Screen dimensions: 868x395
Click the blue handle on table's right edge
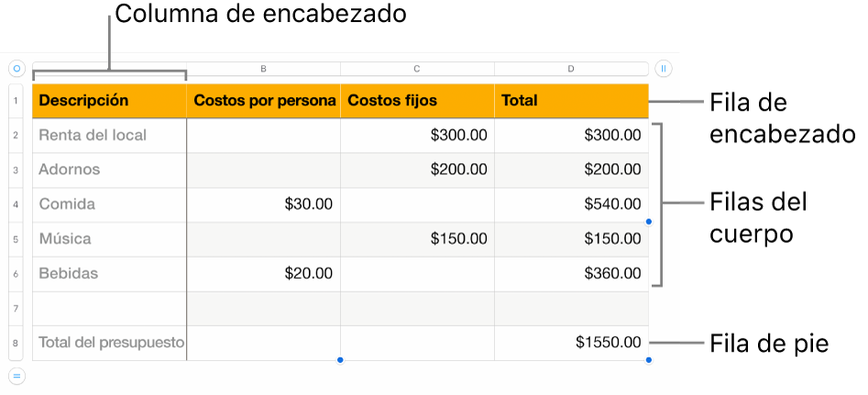click(x=649, y=222)
